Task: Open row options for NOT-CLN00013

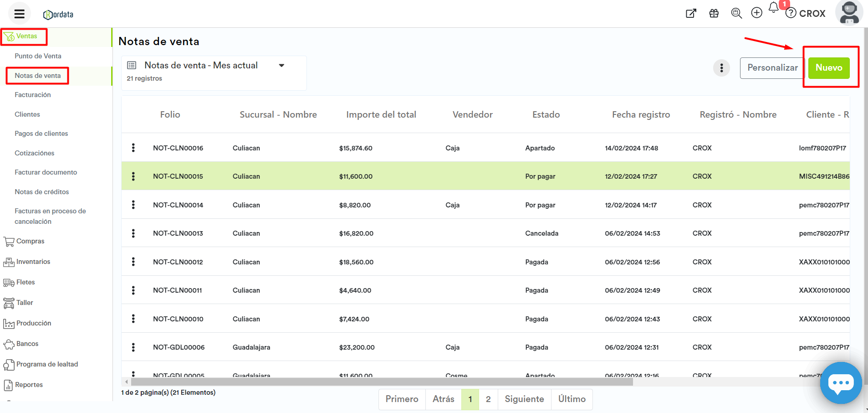Action: 133,233
